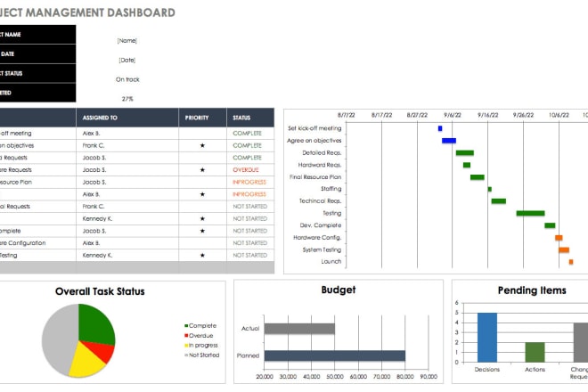The height and width of the screenshot is (392, 588).
Task: Select the [Date] value cell
Action: tap(127, 60)
